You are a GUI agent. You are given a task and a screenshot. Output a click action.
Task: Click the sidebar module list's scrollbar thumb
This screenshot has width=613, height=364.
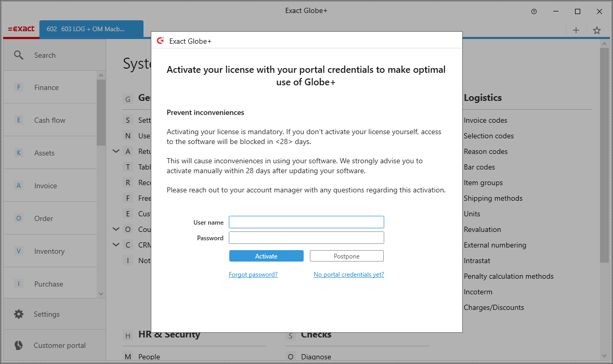(101, 113)
